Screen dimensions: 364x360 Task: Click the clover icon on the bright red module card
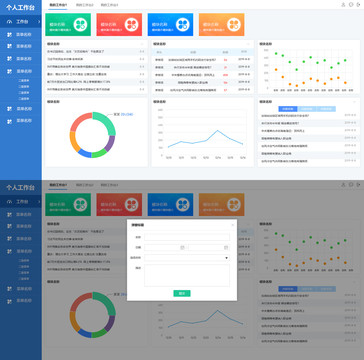click(132, 25)
